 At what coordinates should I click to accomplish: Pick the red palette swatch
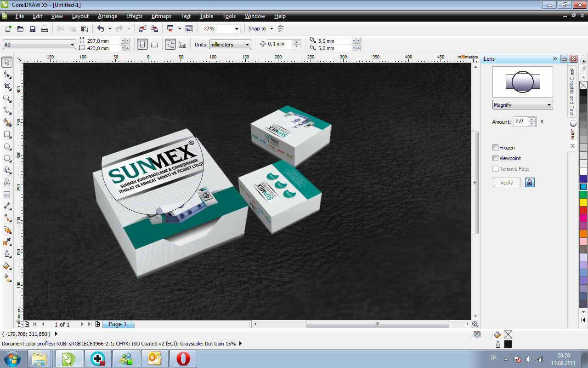coord(583,210)
